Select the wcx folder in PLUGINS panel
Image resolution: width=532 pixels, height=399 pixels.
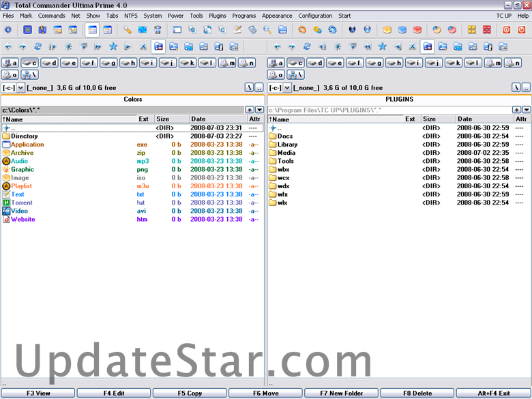pyautogui.click(x=399, y=178)
